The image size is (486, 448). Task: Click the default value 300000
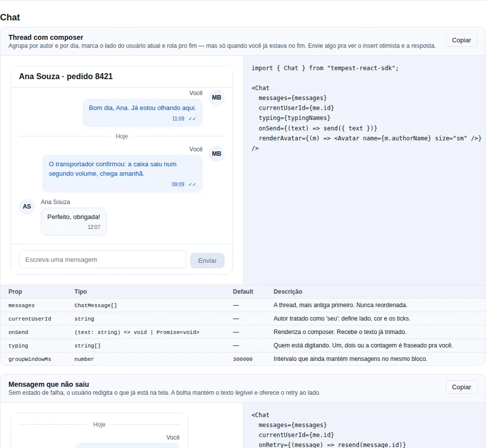pyautogui.click(x=243, y=359)
